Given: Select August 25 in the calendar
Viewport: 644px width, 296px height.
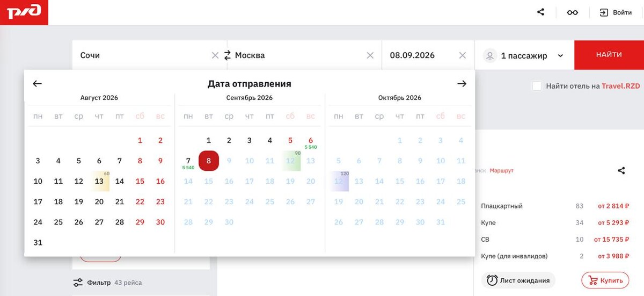Looking at the screenshot, I should coord(58,222).
